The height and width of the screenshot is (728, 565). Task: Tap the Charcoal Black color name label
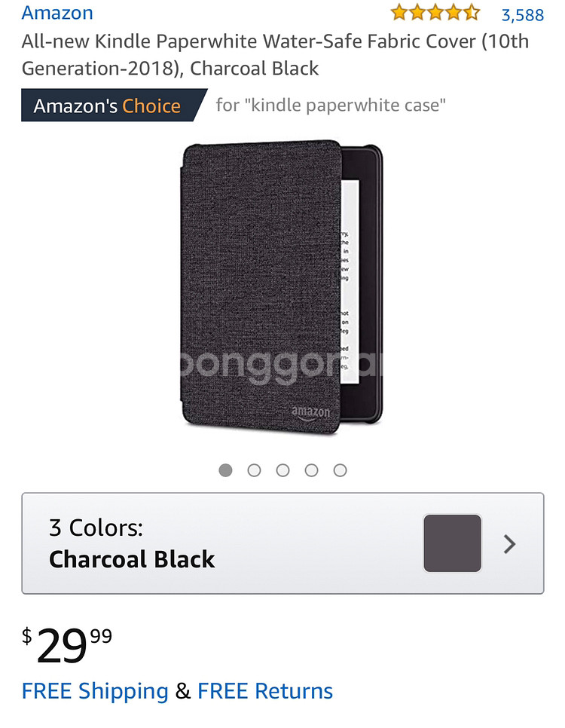[x=132, y=559]
